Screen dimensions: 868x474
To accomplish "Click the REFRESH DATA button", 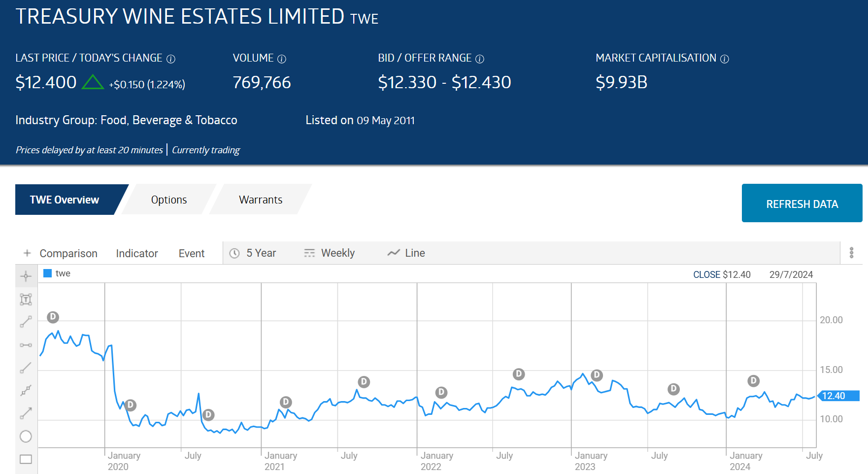I will click(802, 203).
